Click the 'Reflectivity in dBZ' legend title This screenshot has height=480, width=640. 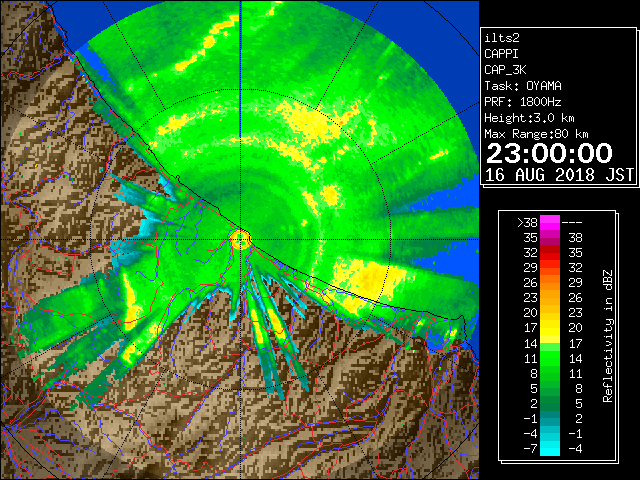607,336
